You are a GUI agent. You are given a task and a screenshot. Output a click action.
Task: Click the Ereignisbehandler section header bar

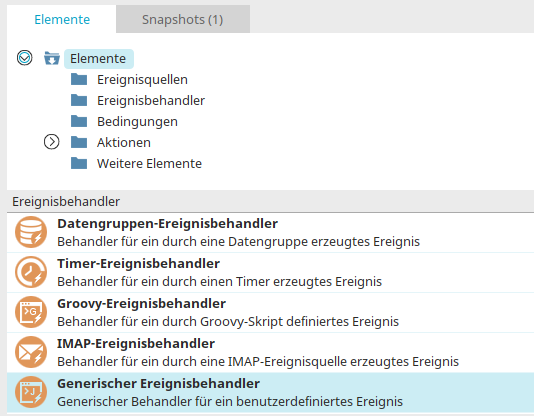270,202
